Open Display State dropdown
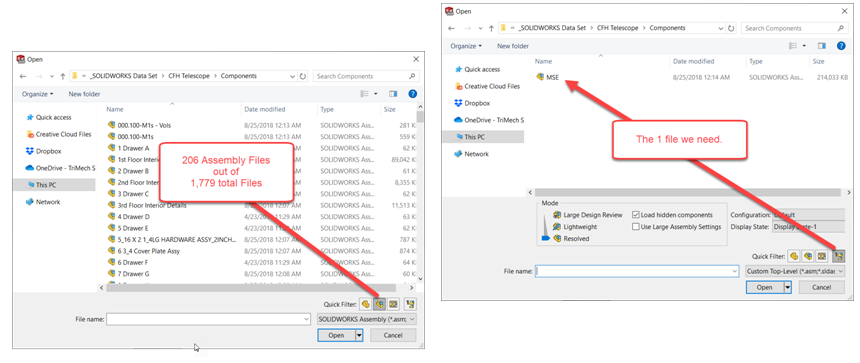The height and width of the screenshot is (363, 860). point(808,226)
